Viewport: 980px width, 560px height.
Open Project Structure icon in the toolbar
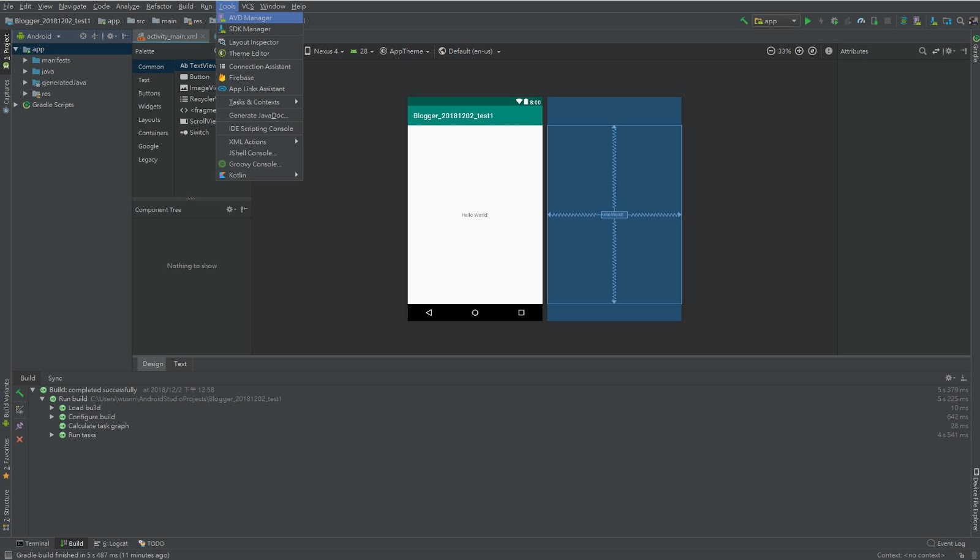point(947,21)
